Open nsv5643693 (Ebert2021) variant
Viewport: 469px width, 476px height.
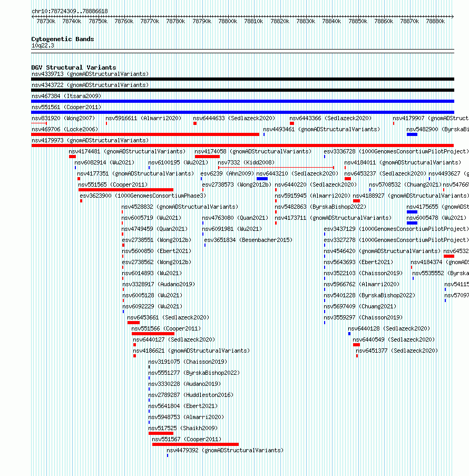tap(358, 263)
